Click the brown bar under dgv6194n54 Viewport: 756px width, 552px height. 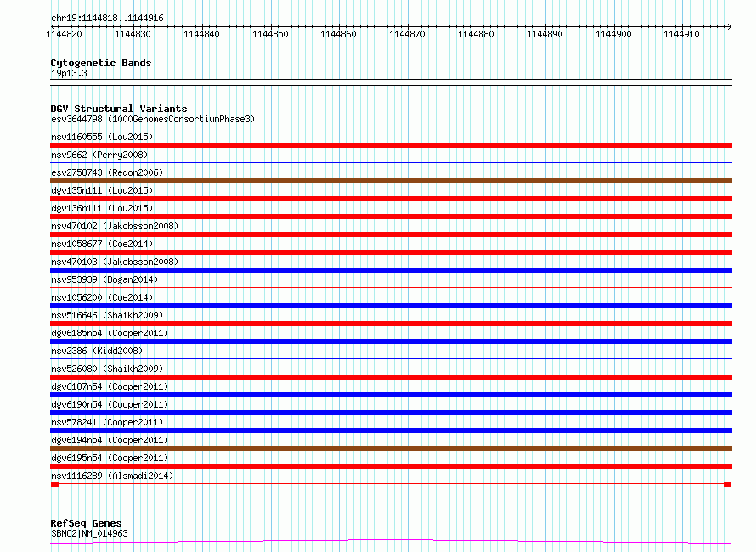tap(391, 448)
